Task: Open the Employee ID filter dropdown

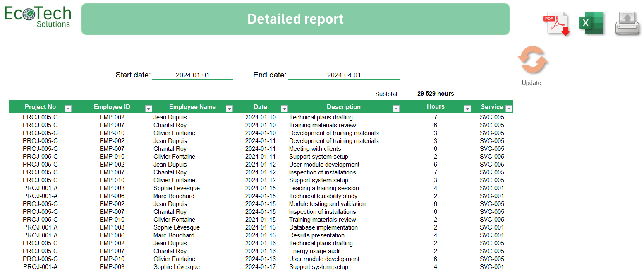Action: tap(148, 109)
